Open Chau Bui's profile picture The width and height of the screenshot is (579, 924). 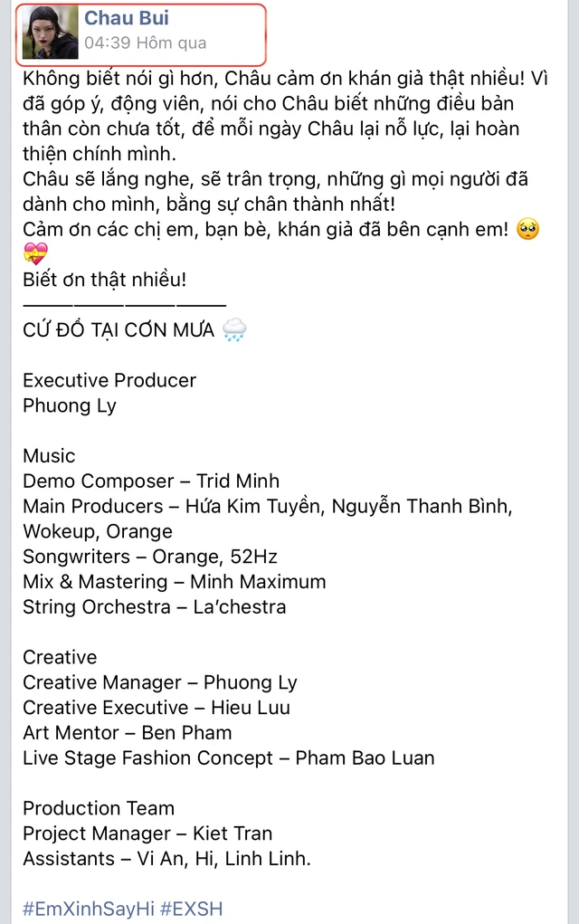pos(48,32)
